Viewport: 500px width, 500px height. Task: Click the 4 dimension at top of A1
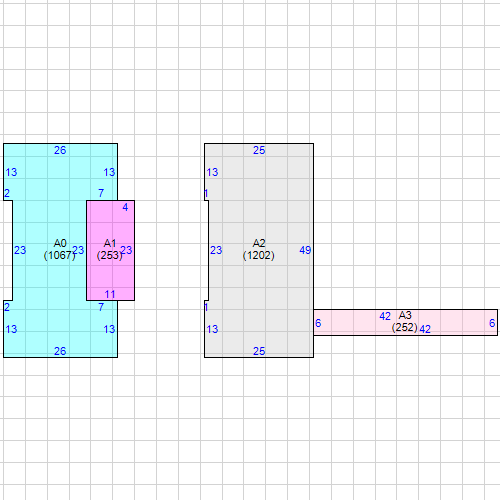(x=125, y=207)
